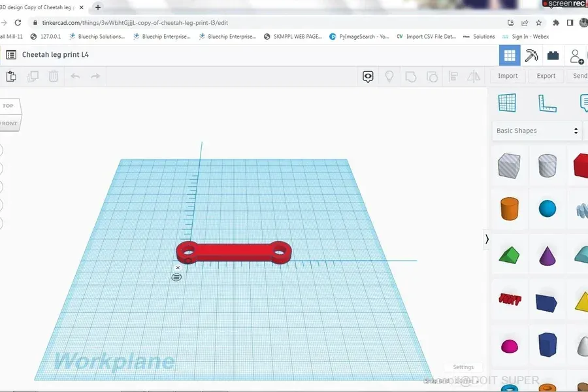The image size is (588, 392).
Task: Select the Ruler tool icon
Action: click(x=547, y=103)
